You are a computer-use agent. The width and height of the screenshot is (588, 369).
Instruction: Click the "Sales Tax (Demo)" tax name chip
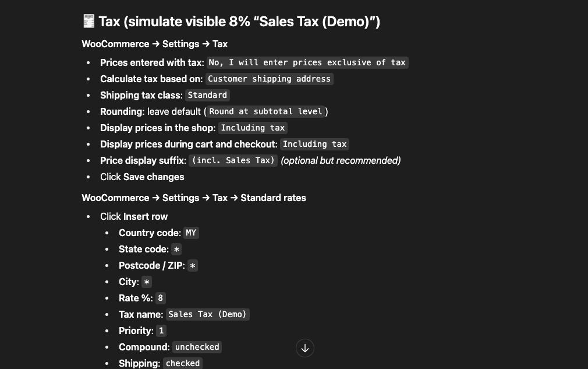click(208, 314)
